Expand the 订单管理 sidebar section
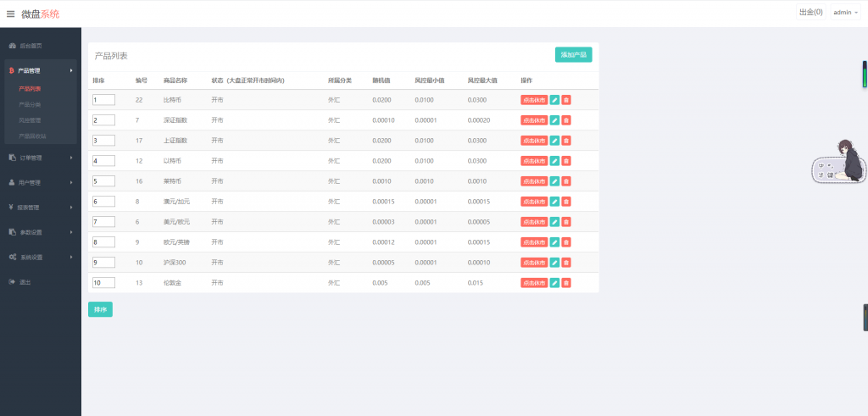 coord(41,158)
